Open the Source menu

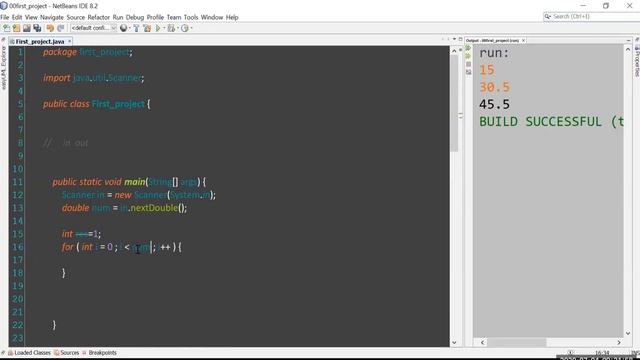coord(76,17)
